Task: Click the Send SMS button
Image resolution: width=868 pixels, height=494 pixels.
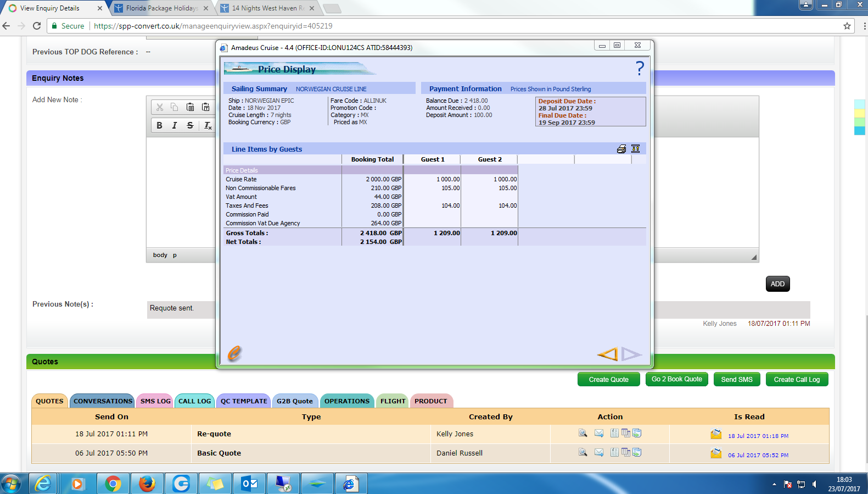Action: pyautogui.click(x=737, y=379)
